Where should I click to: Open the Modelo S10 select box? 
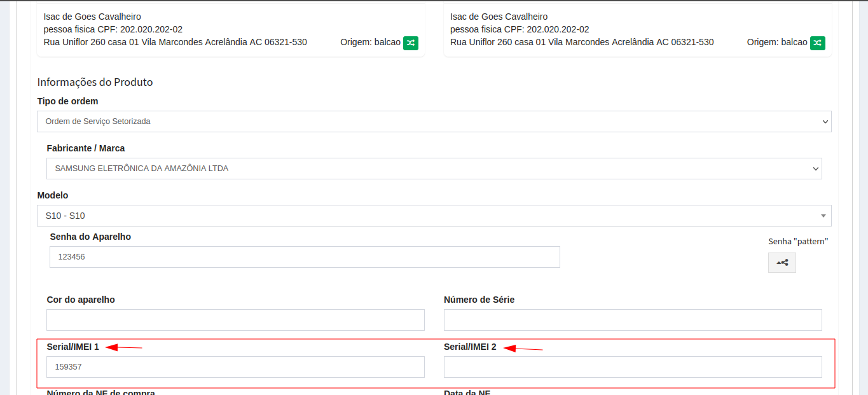click(434, 216)
